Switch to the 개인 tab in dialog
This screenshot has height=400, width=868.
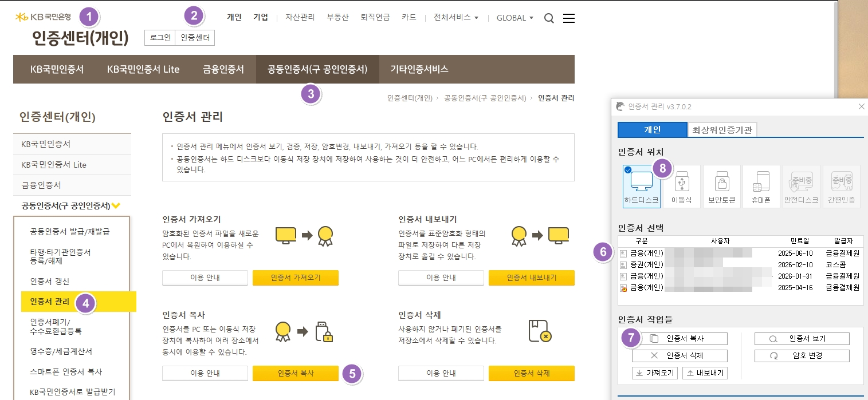pos(653,130)
